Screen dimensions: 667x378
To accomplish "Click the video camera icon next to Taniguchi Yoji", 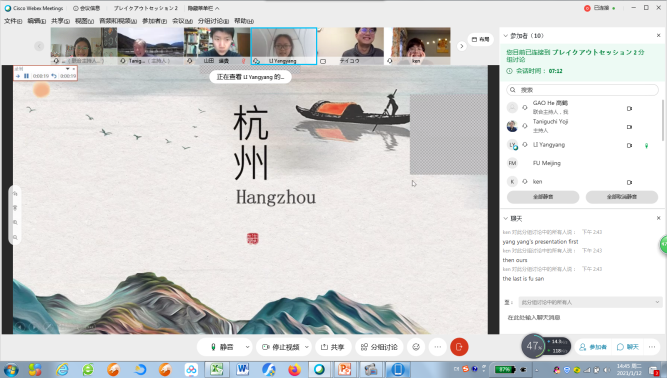I will point(629,127).
